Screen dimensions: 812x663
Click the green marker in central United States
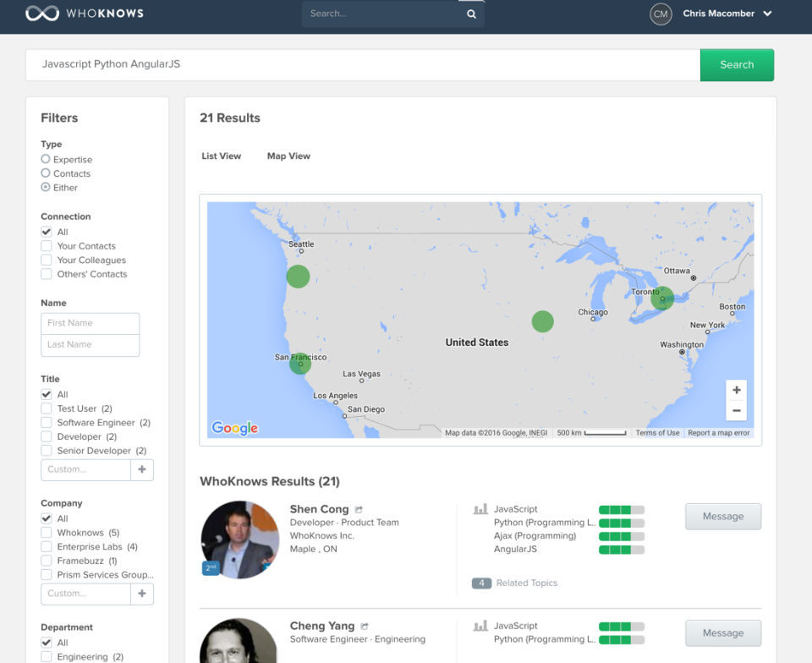click(x=542, y=321)
